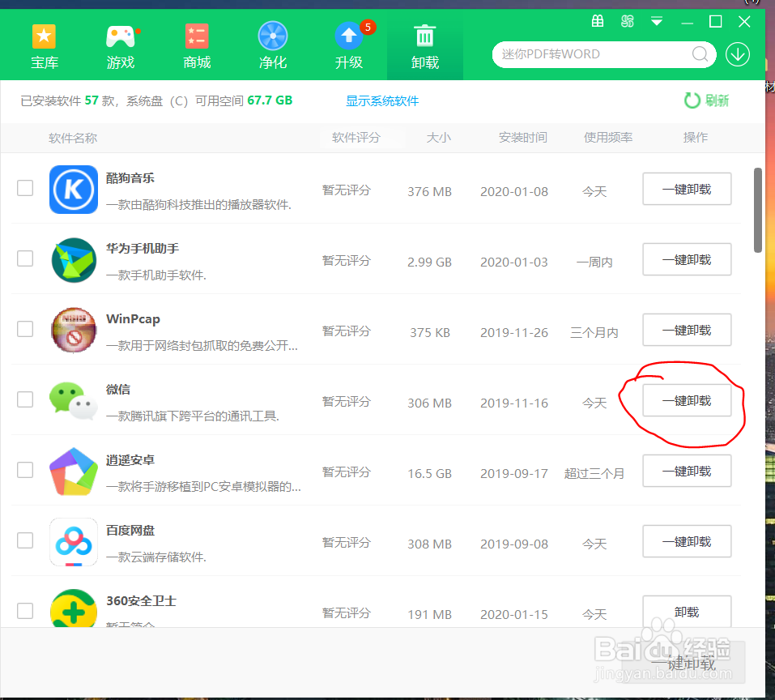This screenshot has height=700, width=775.
Task: Click the 360安全卫士 app icon
Action: [x=74, y=608]
